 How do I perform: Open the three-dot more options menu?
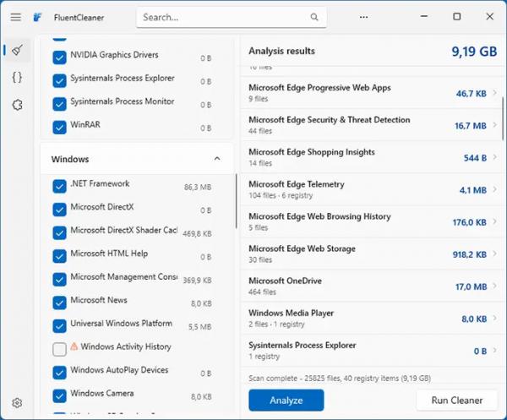pyautogui.click(x=363, y=17)
